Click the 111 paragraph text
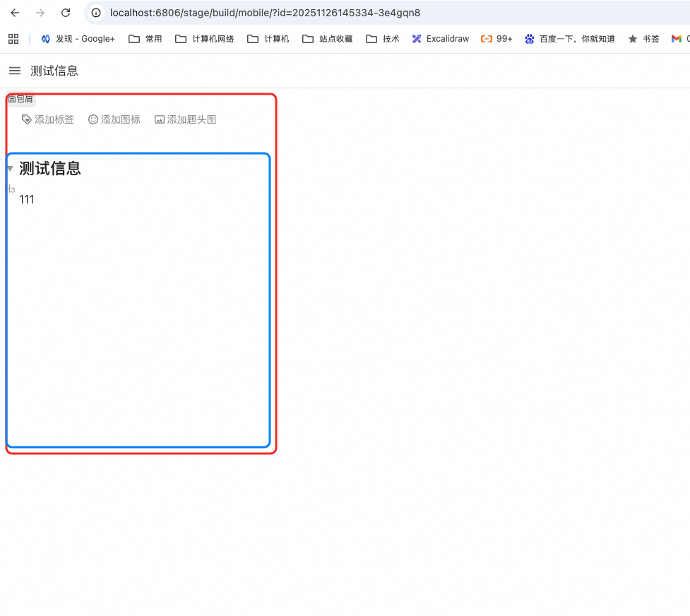This screenshot has width=690, height=616. pos(26,199)
